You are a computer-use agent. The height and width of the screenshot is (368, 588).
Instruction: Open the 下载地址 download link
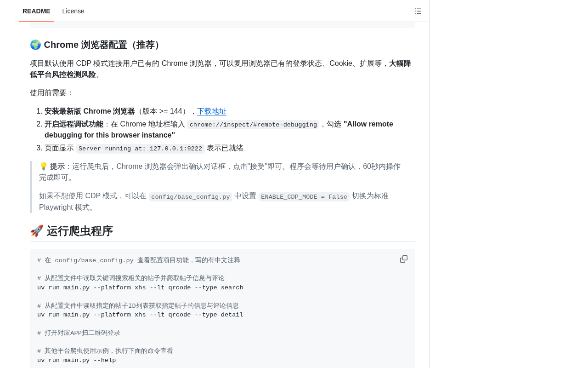(x=212, y=111)
